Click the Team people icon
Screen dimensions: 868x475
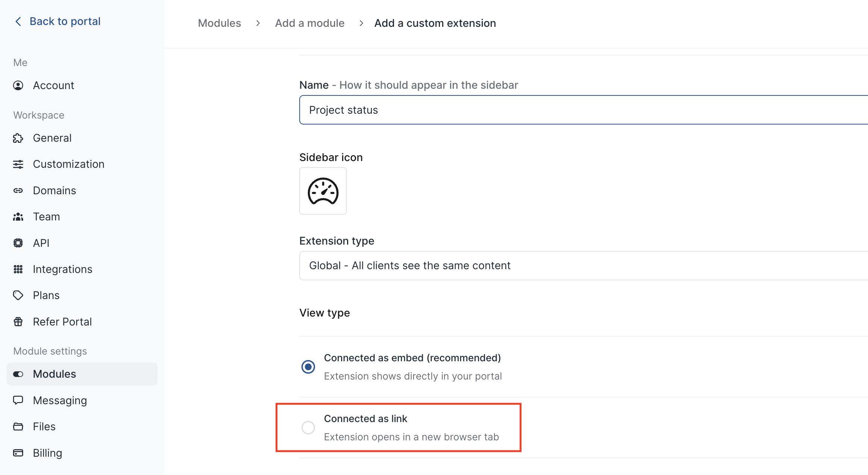18,217
